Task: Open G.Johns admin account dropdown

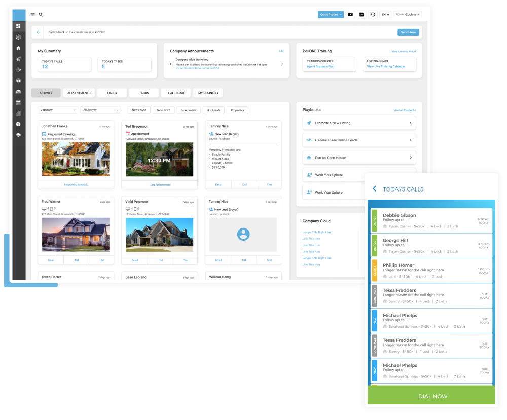Action: point(408,15)
